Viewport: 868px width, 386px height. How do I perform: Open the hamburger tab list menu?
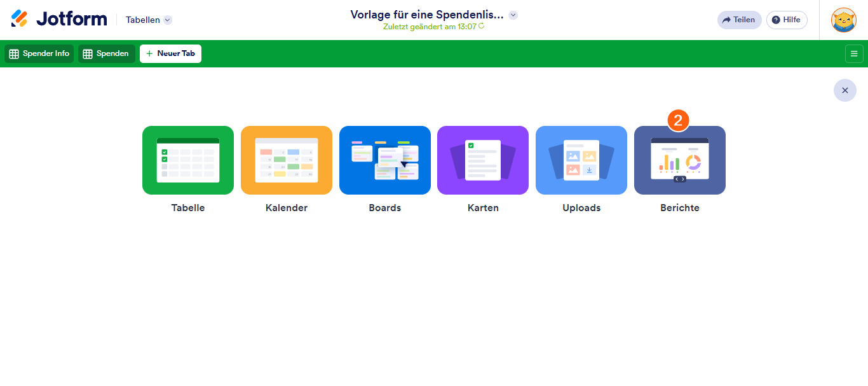[x=854, y=54]
